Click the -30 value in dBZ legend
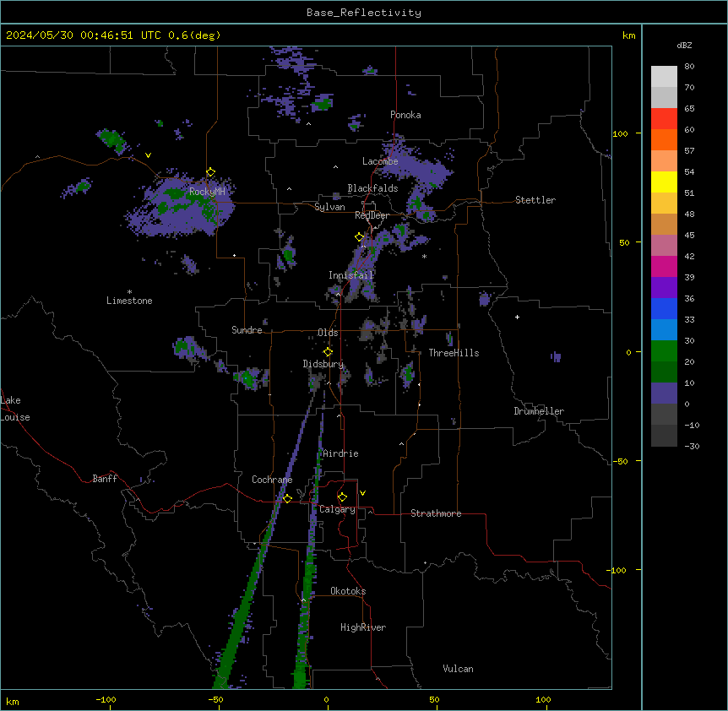 point(692,446)
